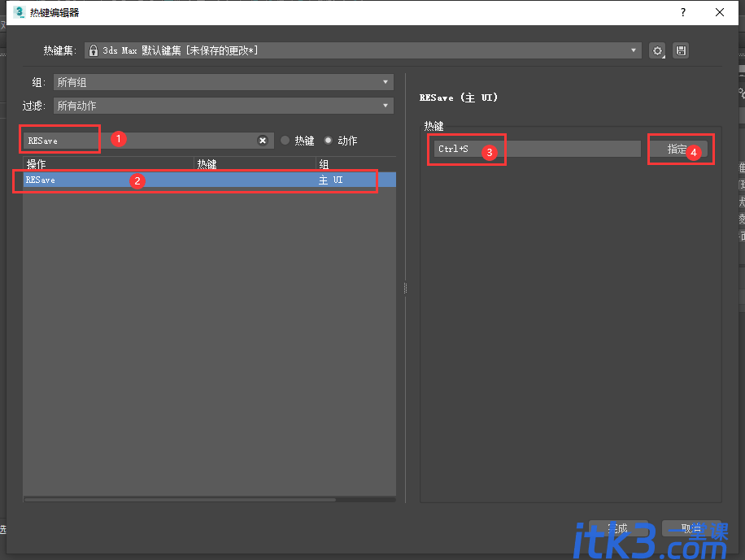Viewport: 745px width, 560px height.
Task: Select the 热键 search radio button
Action: pos(285,140)
